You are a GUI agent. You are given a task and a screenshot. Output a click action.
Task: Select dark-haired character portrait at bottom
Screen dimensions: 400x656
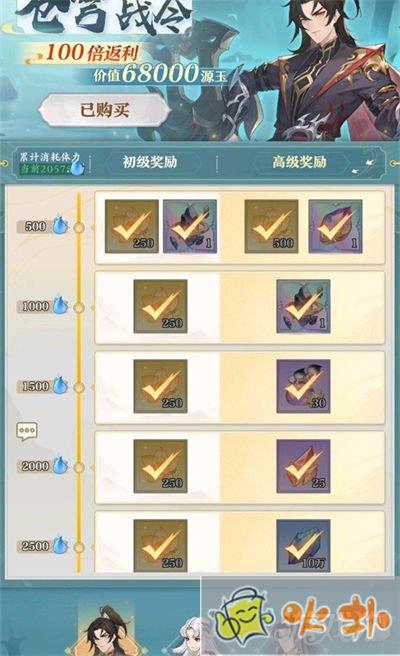coord(106,630)
